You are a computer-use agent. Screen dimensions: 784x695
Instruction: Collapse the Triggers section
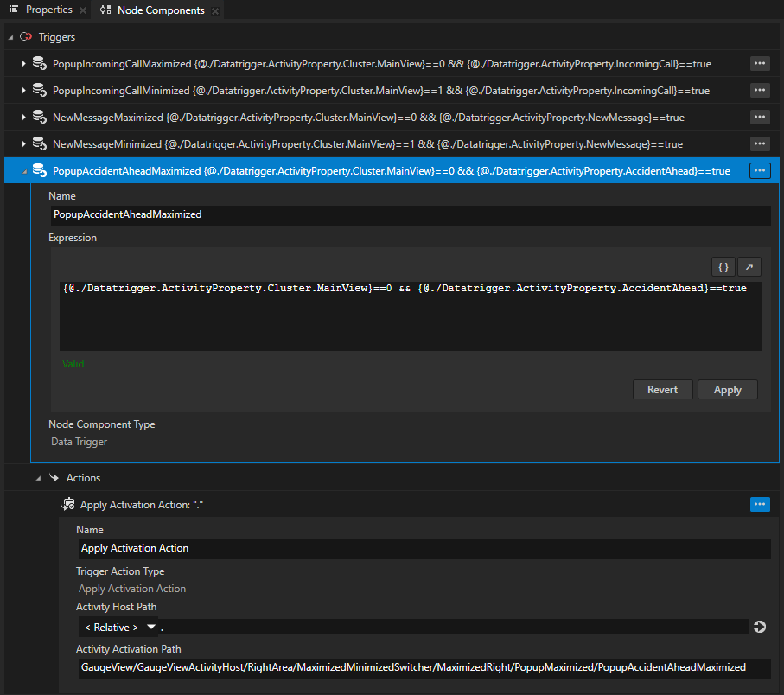click(10, 37)
